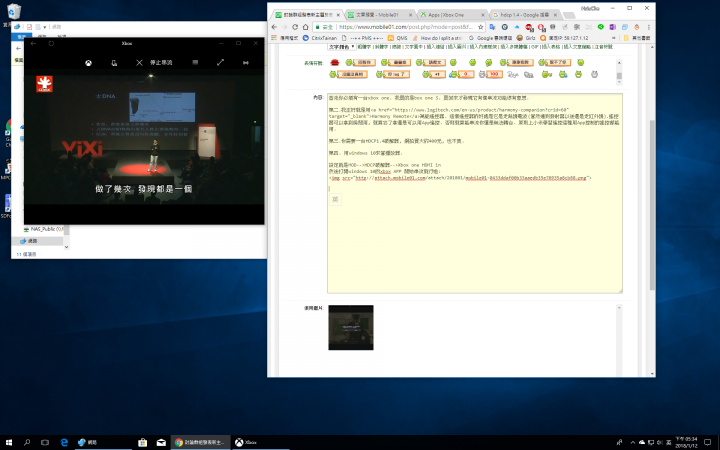
Task: Click the Chrome page vertical scrollbar
Action: 652,204
